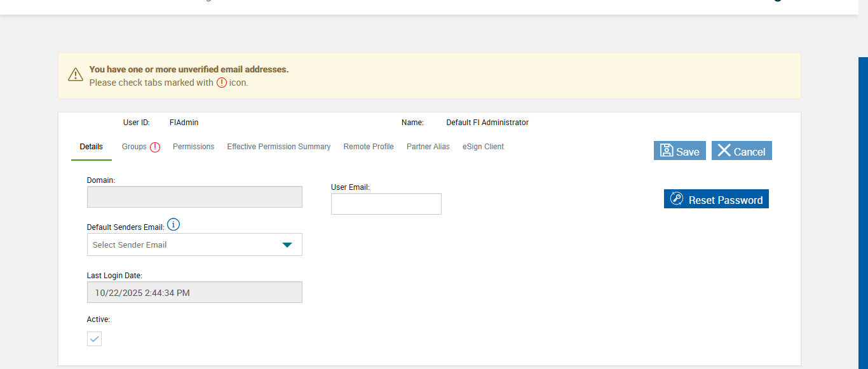Click the red exclamation icon in the banner text
The height and width of the screenshot is (369, 868).
(x=221, y=83)
